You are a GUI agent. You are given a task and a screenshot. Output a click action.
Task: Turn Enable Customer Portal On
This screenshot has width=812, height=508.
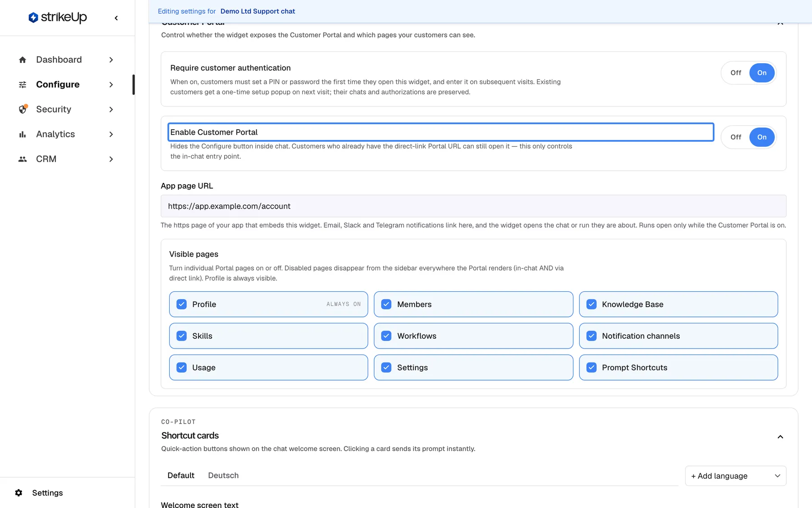point(762,137)
